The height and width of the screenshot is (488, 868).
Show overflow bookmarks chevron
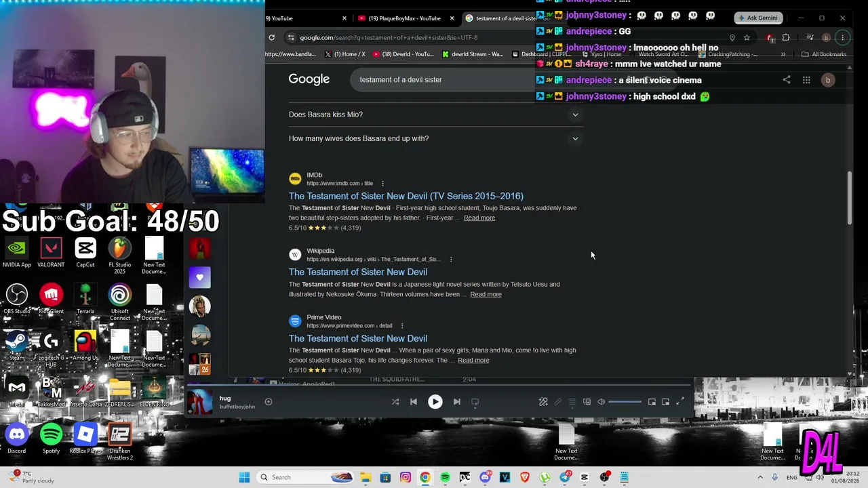783,54
